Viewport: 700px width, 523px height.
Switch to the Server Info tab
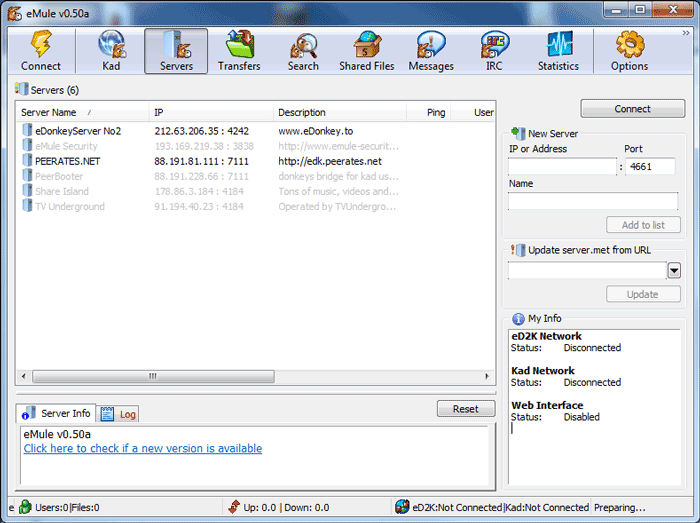click(x=56, y=413)
